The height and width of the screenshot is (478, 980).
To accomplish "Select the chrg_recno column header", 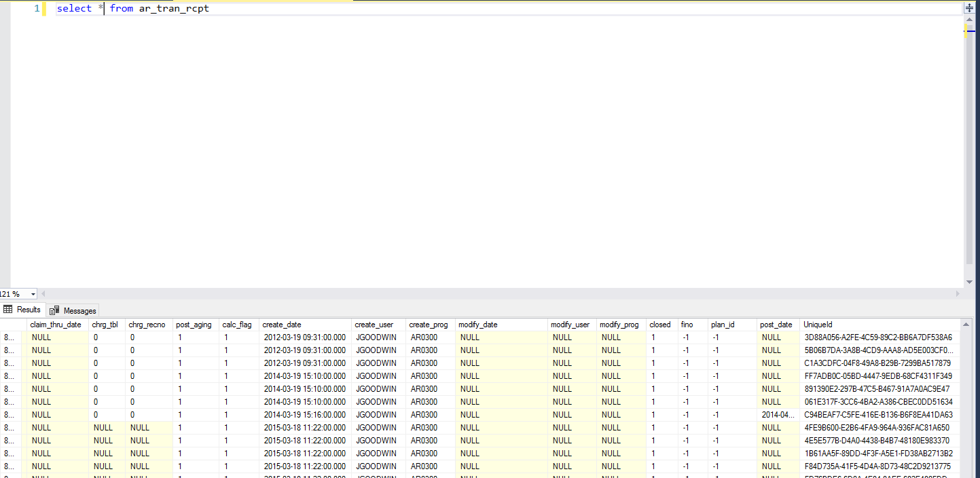I will [x=149, y=325].
